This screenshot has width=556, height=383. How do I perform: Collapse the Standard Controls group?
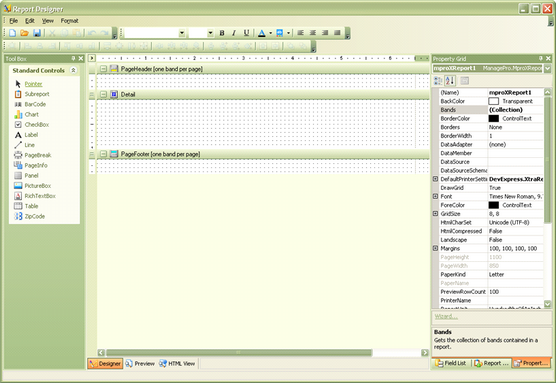click(x=73, y=70)
